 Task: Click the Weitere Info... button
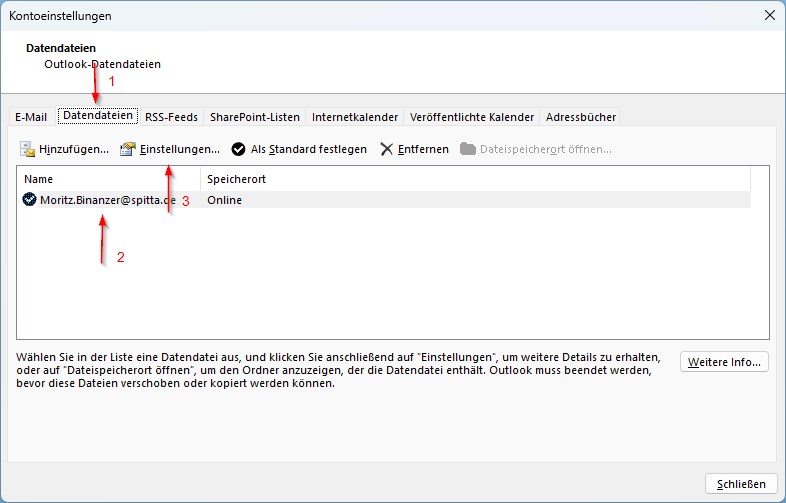tap(724, 362)
